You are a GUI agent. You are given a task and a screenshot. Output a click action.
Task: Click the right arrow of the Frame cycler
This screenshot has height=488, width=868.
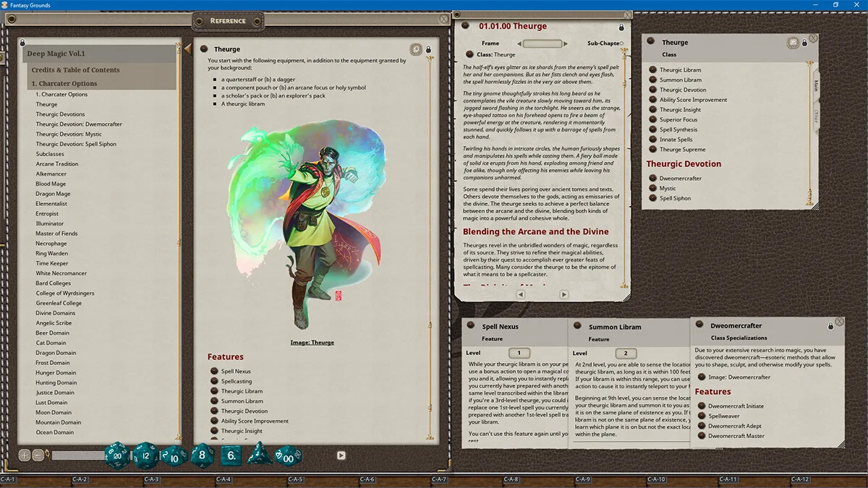(565, 43)
